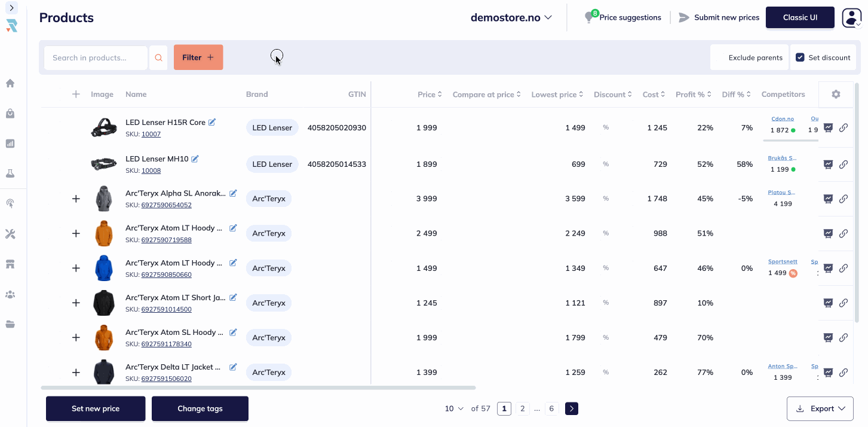Image resolution: width=868 pixels, height=427 pixels.
Task: Switch to Classic UI
Action: (x=800, y=17)
